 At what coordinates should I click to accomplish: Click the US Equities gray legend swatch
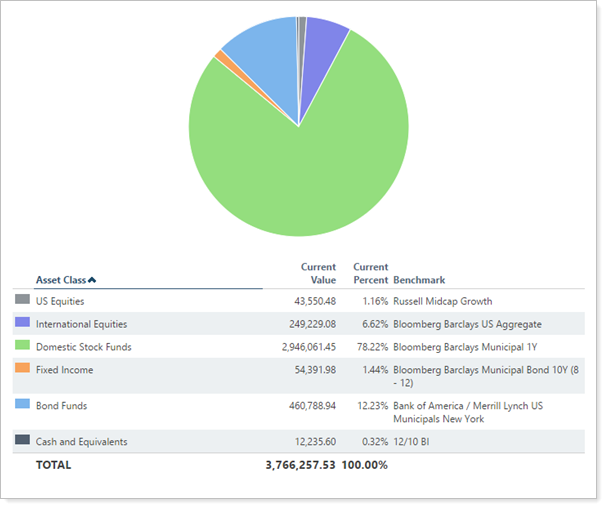click(x=22, y=299)
